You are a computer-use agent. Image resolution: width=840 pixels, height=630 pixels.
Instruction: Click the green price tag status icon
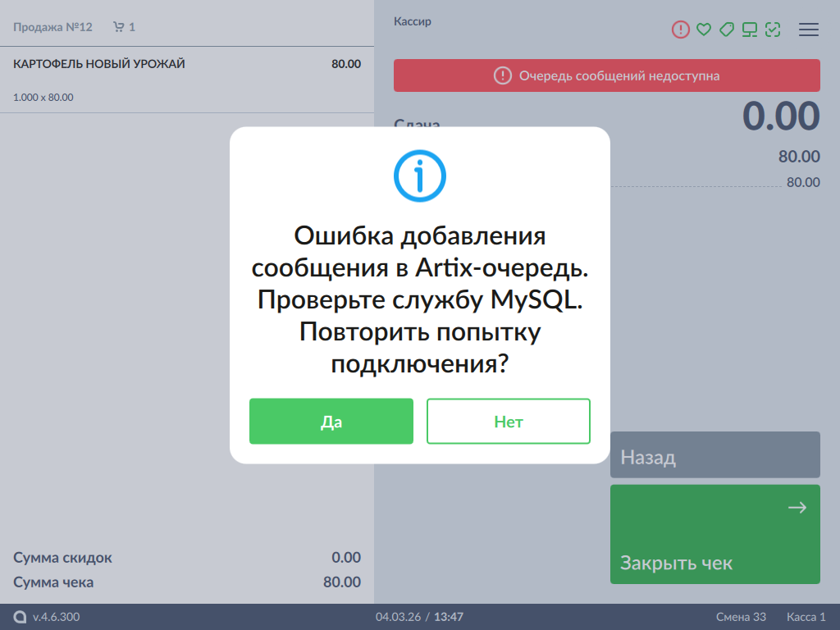pos(726,30)
